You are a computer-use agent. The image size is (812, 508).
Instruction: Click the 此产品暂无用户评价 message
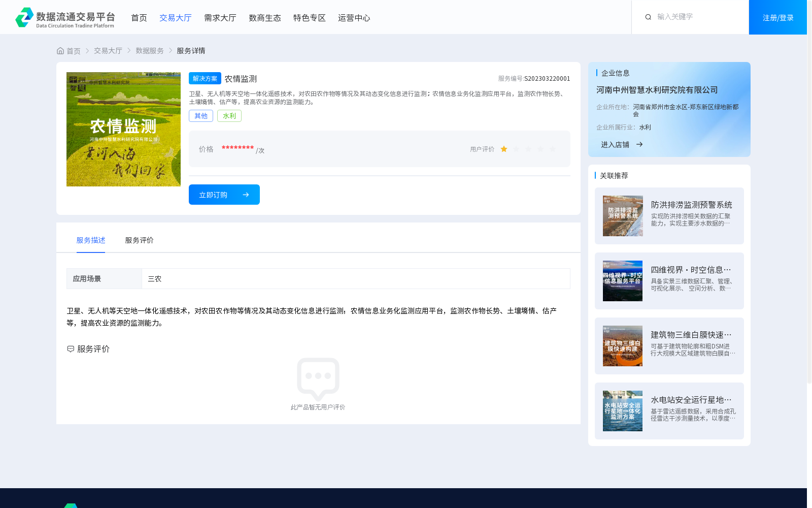click(318, 407)
